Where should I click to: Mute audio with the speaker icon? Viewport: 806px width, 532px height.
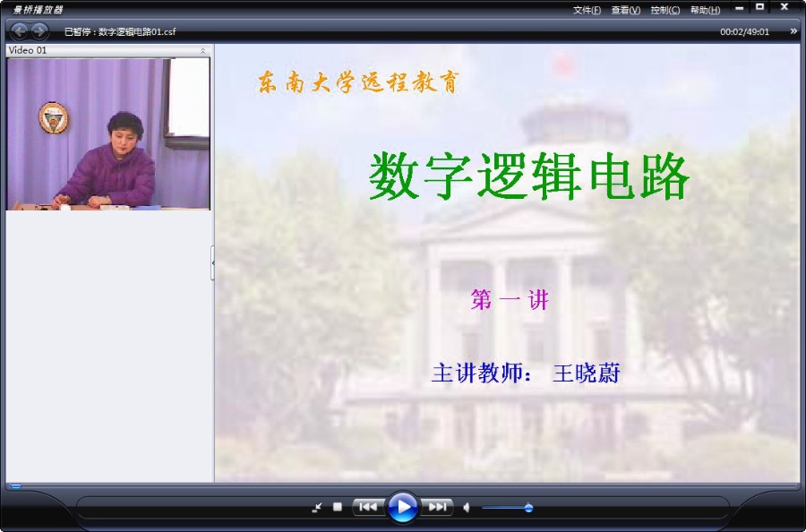[x=467, y=508]
